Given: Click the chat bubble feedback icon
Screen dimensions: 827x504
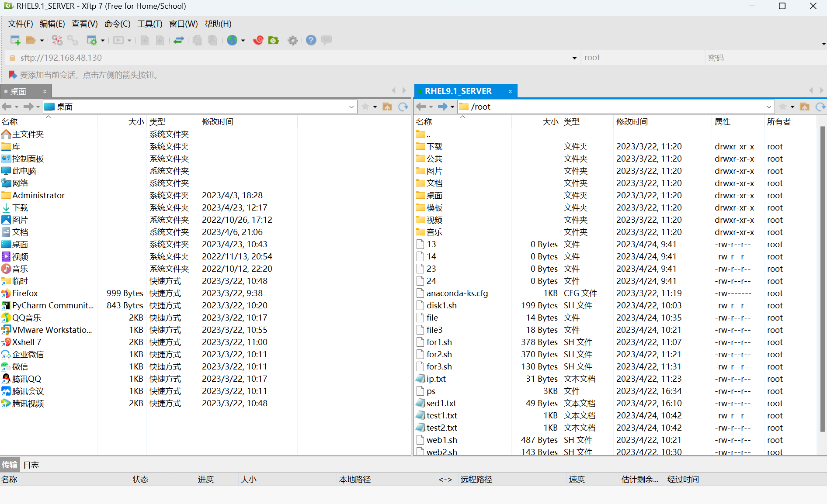Looking at the screenshot, I should (327, 40).
